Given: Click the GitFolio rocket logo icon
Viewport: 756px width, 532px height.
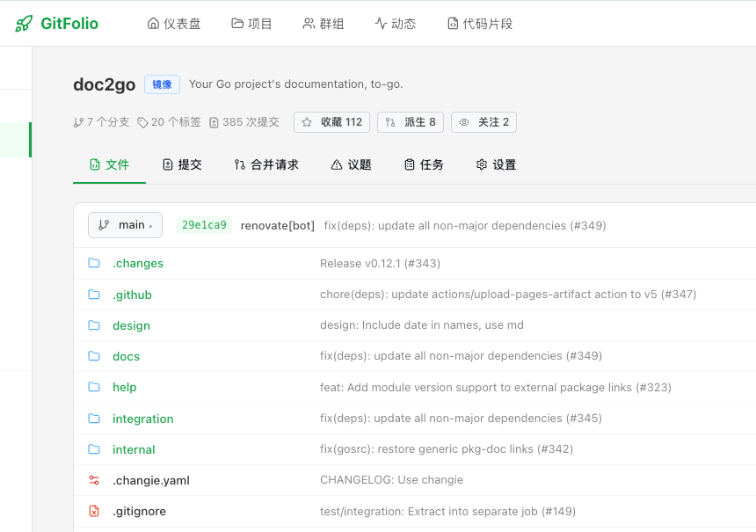Looking at the screenshot, I should click(x=24, y=23).
